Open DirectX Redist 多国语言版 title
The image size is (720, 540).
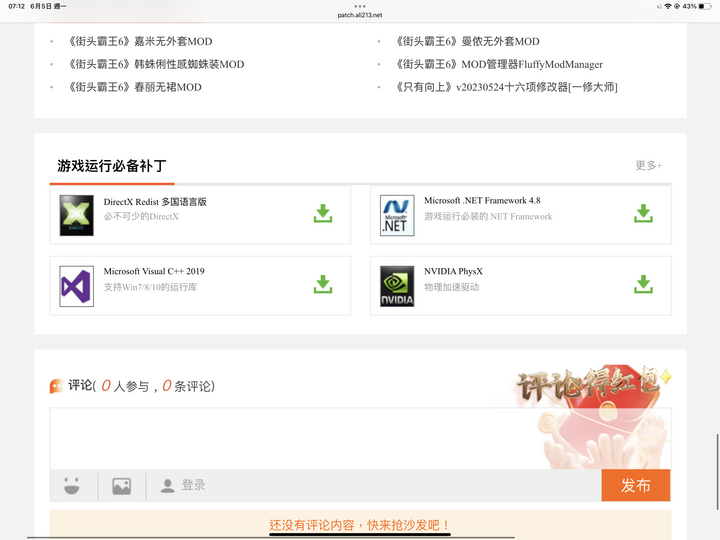coord(155,202)
